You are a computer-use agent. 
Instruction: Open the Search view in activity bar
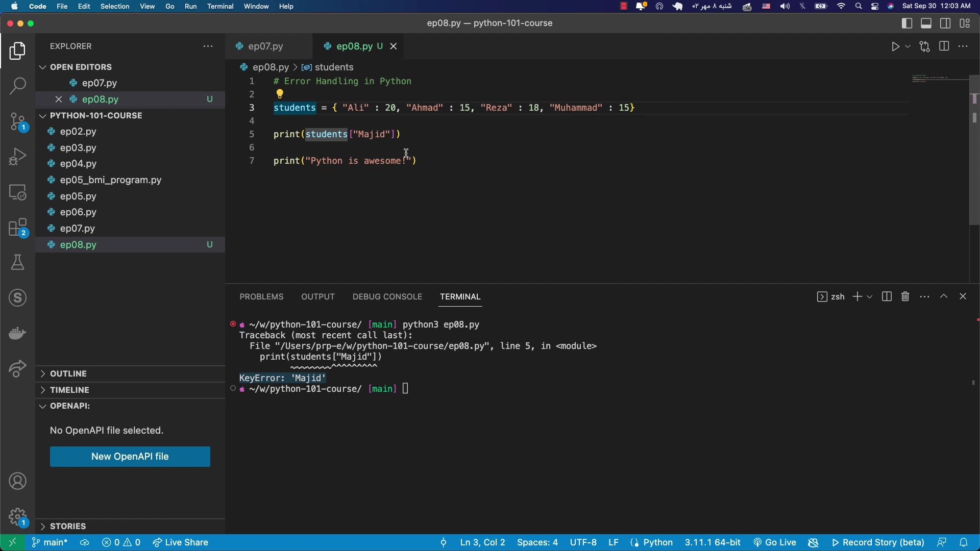(17, 86)
